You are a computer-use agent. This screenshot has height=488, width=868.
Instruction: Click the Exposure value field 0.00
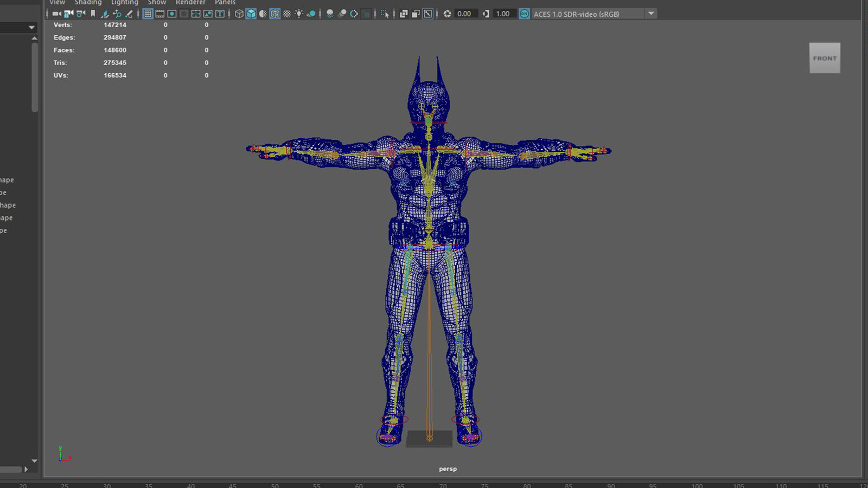(x=467, y=14)
